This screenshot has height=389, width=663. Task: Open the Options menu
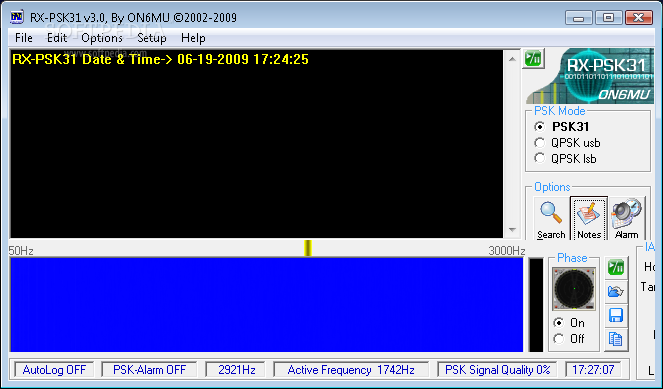coord(102,38)
